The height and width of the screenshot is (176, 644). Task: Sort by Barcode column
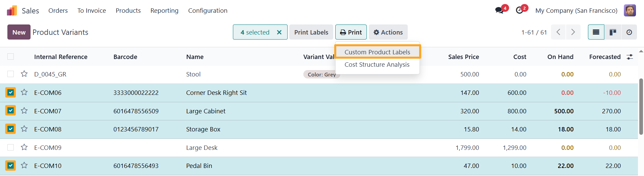click(125, 57)
